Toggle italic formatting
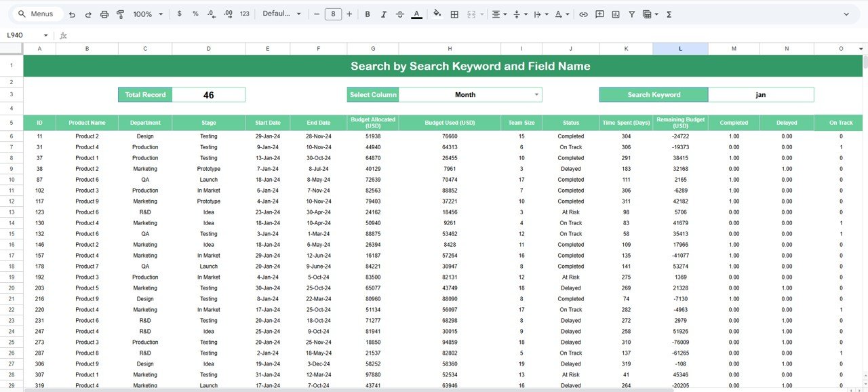Screen dimensions: 868x392 tap(383, 14)
